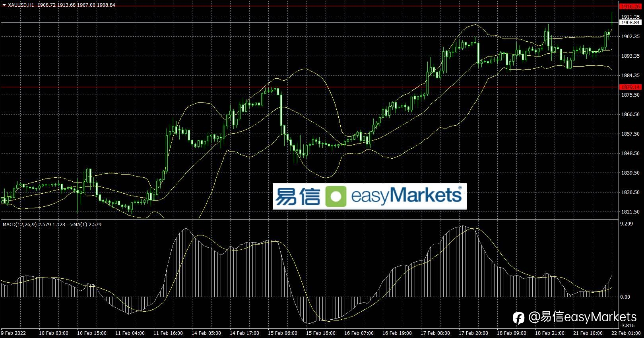
Task: Click the 11 Feb 16:00 time label
Action: pyautogui.click(x=168, y=333)
